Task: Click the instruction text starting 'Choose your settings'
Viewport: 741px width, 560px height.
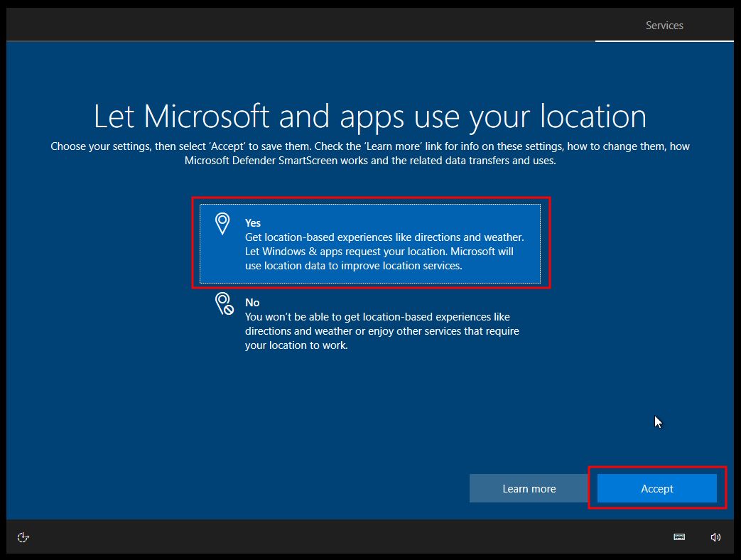Action: pos(370,154)
